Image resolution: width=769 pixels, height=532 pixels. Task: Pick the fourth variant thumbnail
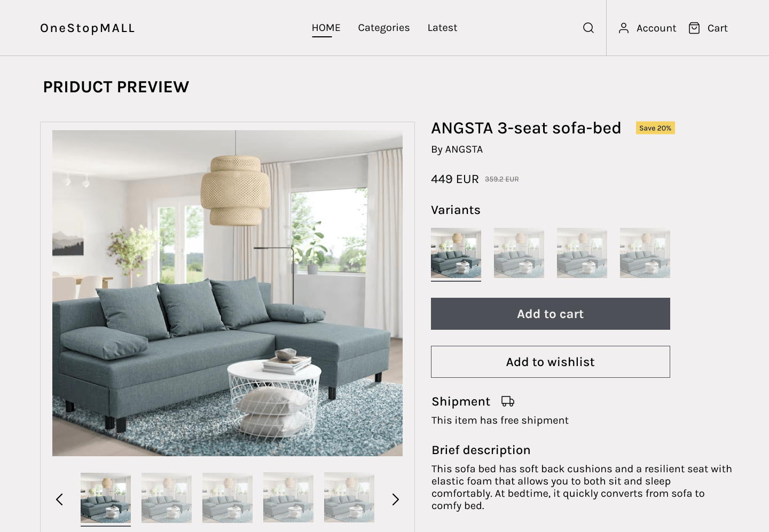click(645, 253)
